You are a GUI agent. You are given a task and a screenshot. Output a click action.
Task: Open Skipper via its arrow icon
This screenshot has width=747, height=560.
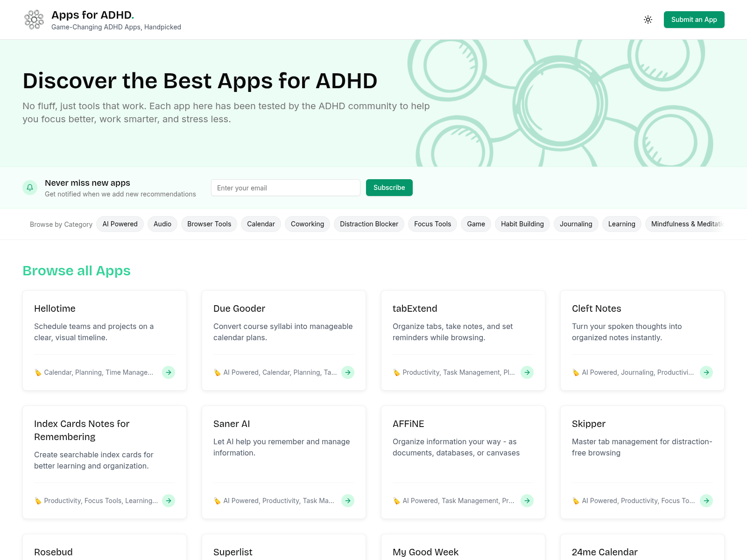(706, 501)
